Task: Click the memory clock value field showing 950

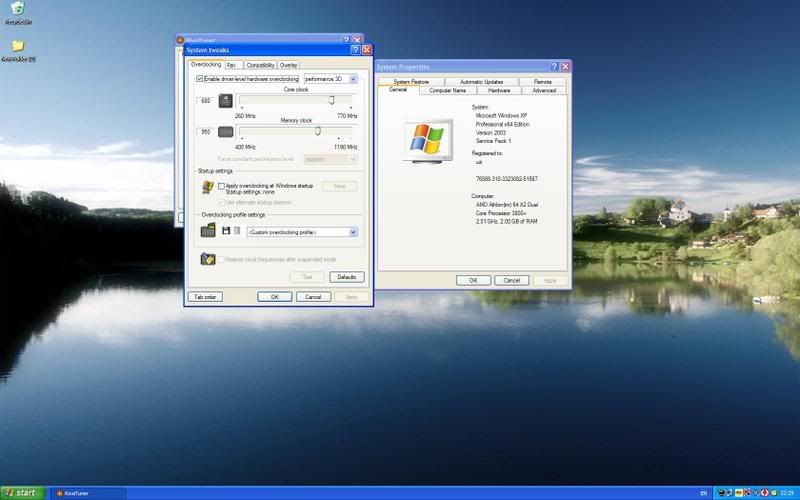Action: tap(206, 132)
